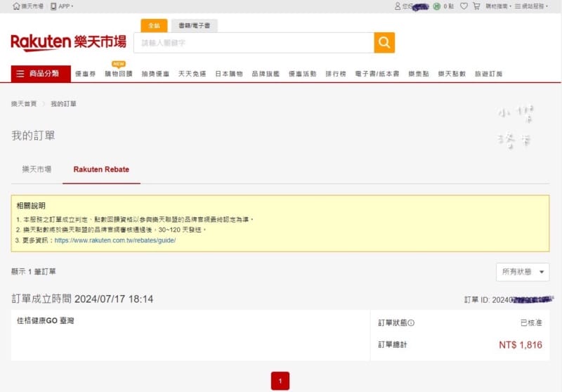
Task: Click the 已核准 order status text
Action: pos(531,323)
